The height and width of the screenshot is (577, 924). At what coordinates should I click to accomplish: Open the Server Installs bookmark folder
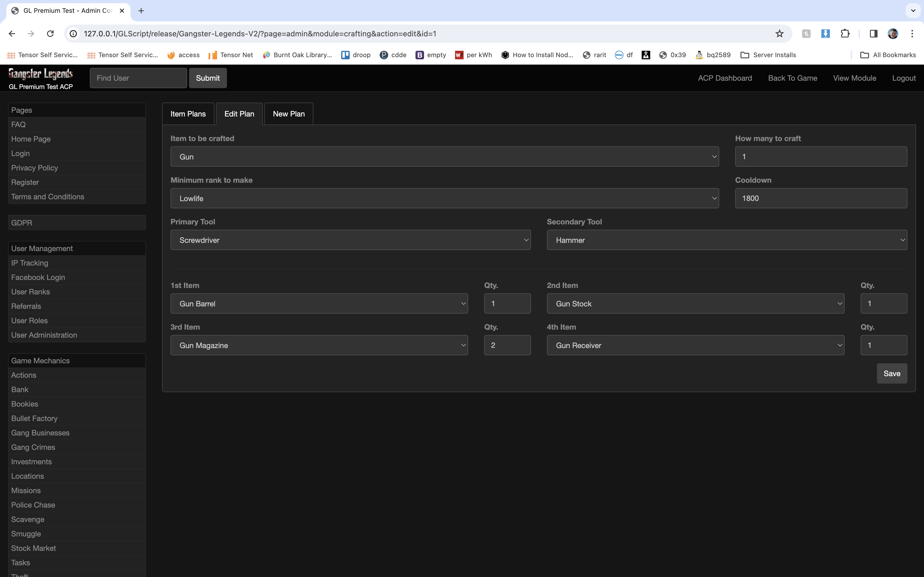pyautogui.click(x=768, y=55)
